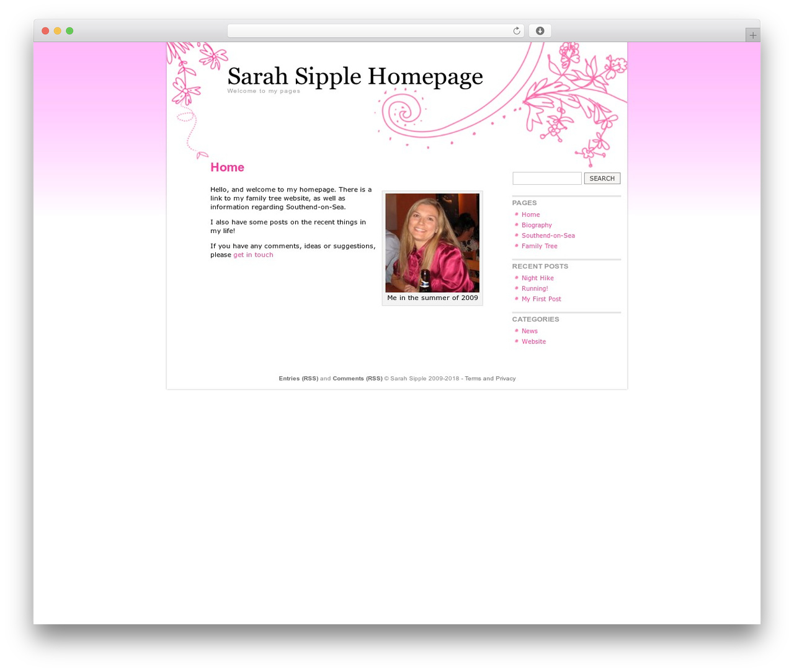This screenshot has height=672, width=794.
Task: Browse the Website category
Action: coord(534,342)
